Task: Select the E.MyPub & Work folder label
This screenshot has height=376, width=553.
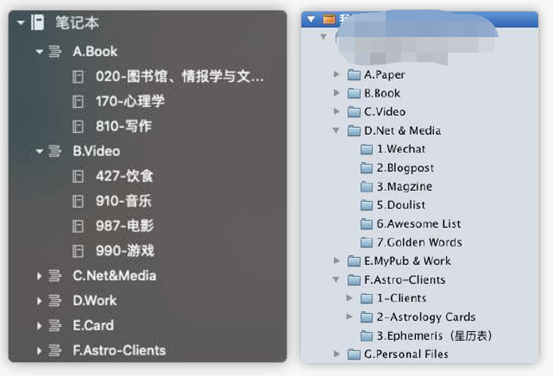Action: (x=407, y=261)
